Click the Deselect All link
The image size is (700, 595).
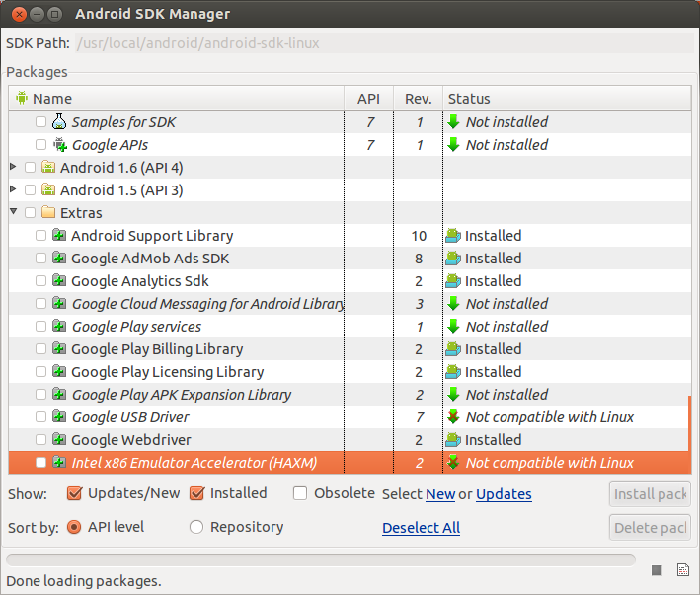click(x=421, y=528)
